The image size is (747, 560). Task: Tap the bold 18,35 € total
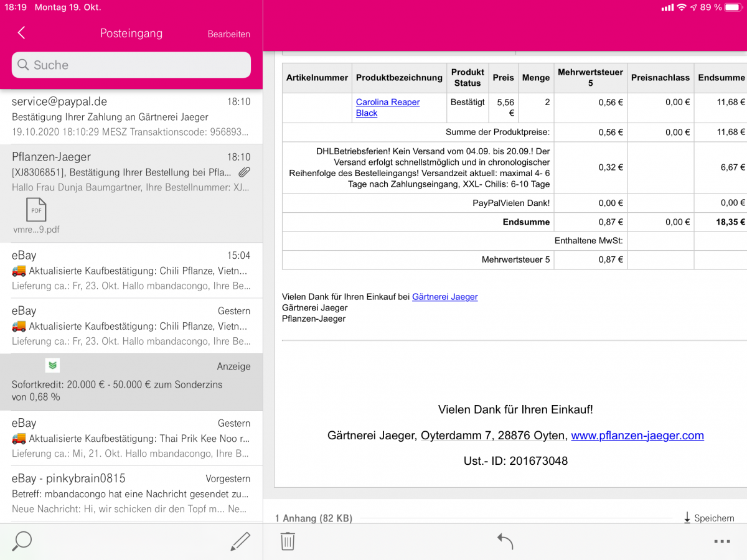[730, 222]
